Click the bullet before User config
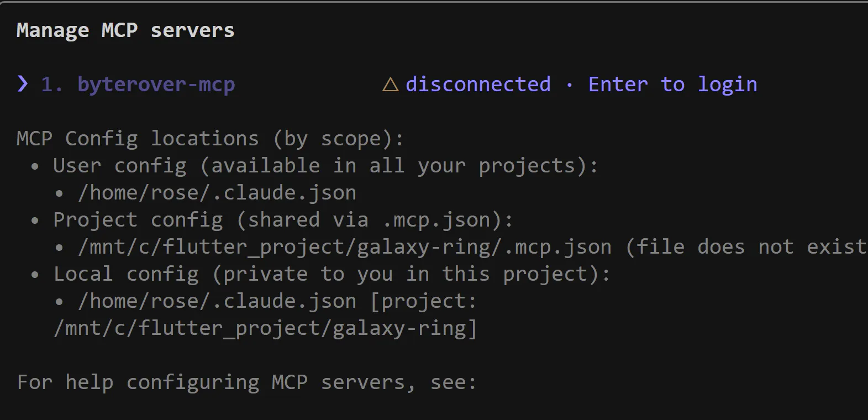The height and width of the screenshot is (420, 868). (35, 166)
